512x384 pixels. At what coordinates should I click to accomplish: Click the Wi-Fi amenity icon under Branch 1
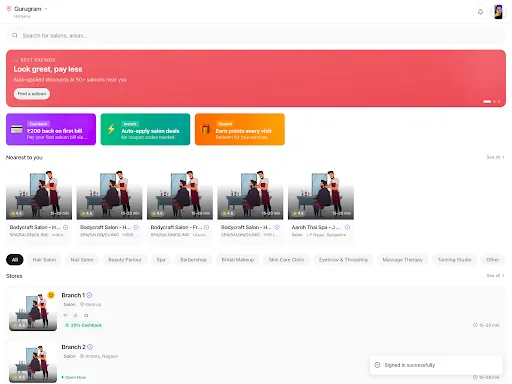pyautogui.click(x=65, y=315)
